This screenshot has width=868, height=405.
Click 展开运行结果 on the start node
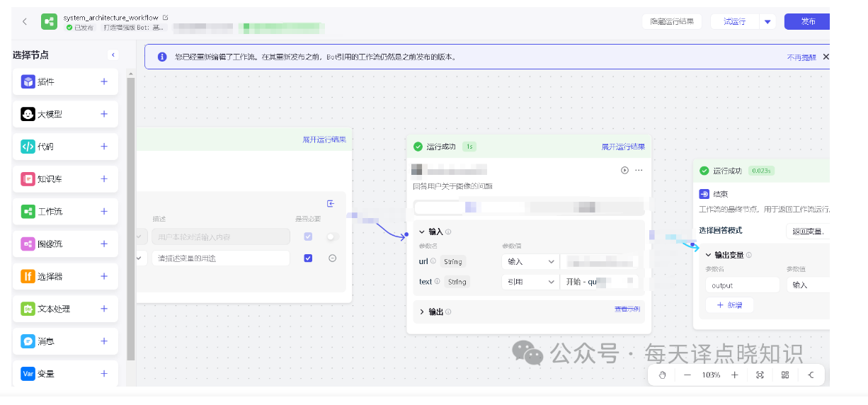click(324, 139)
